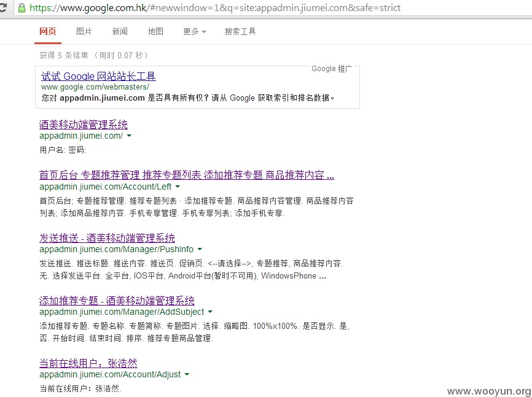Click the appadmin.jiumei.com/Manager/AddSubject URL text

tap(122, 312)
